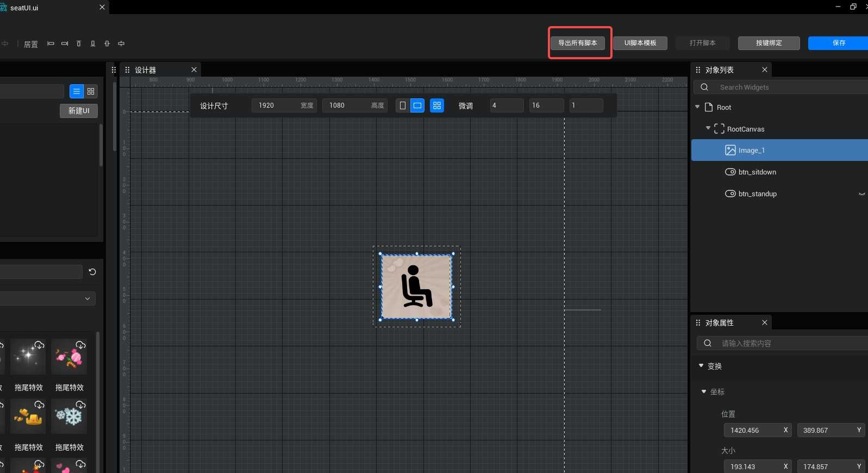Select the white sparkle effect thumbnail
The height and width of the screenshot is (473, 868).
tap(28, 357)
